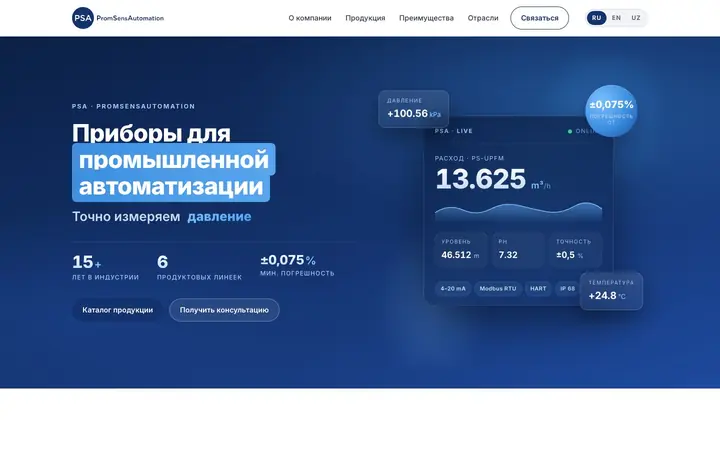Open the О компании menu item
Screen dimensions: 720x450
click(x=310, y=18)
